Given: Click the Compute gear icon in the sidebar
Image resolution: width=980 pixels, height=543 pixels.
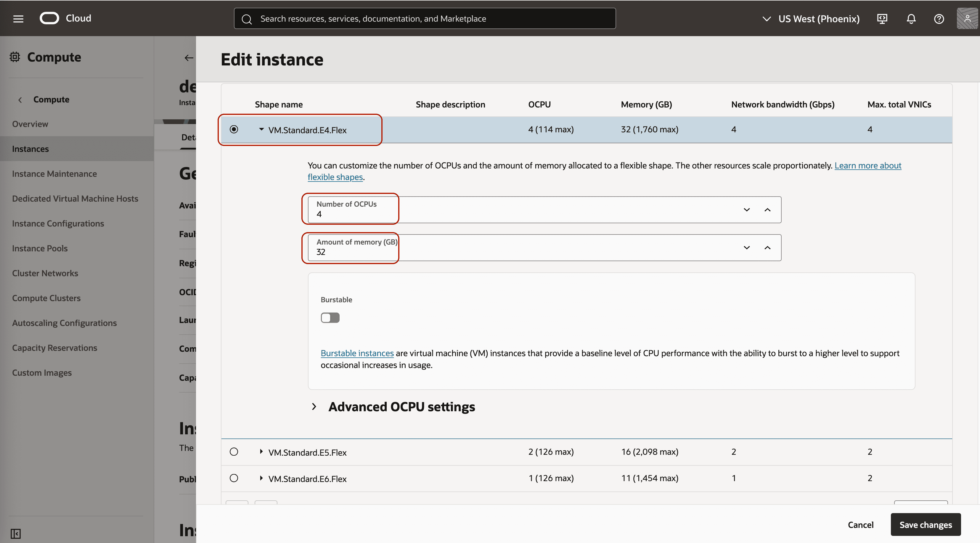Looking at the screenshot, I should coord(15,57).
